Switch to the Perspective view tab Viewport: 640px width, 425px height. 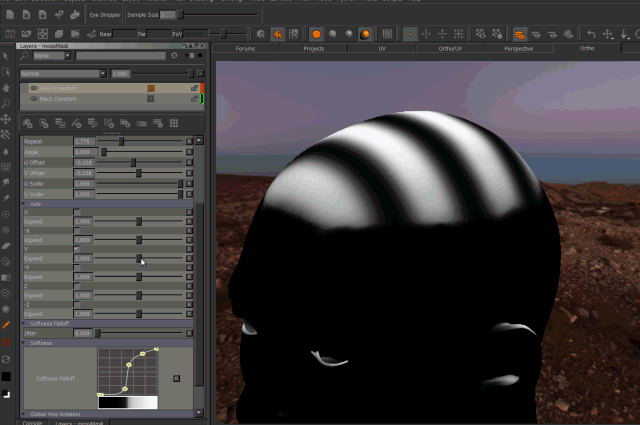click(x=518, y=48)
